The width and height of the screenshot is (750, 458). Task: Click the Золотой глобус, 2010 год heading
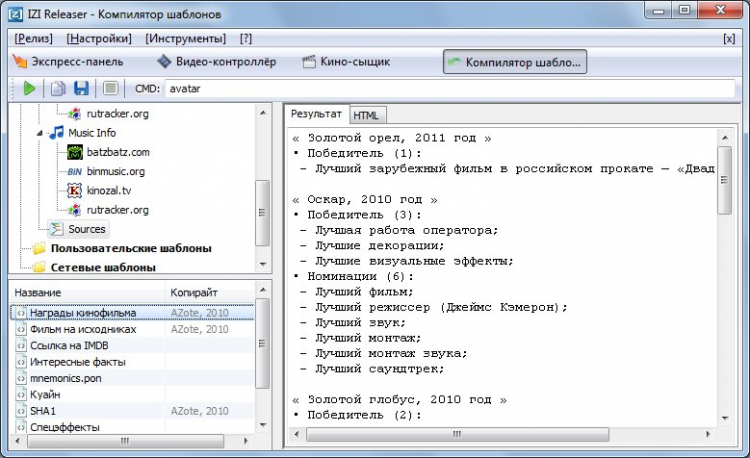[x=399, y=400]
